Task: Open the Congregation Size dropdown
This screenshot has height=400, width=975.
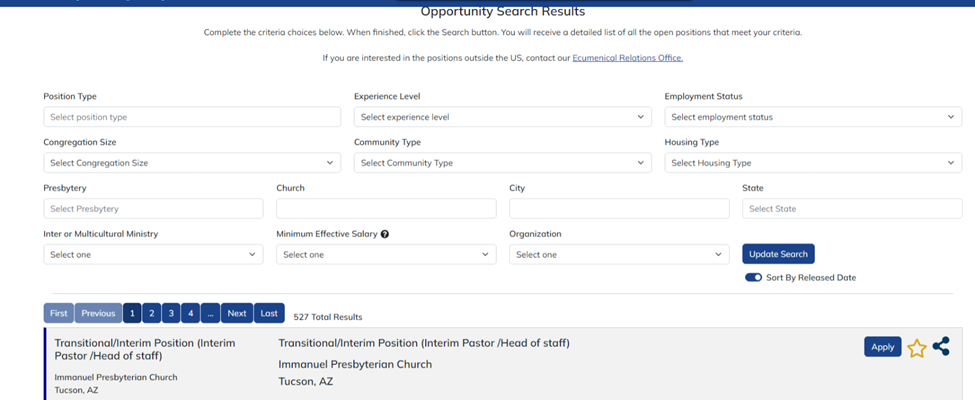Action: (192, 163)
